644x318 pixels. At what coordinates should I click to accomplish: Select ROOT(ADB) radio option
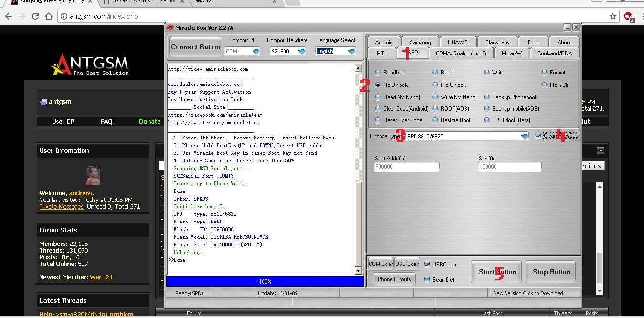pyautogui.click(x=435, y=109)
